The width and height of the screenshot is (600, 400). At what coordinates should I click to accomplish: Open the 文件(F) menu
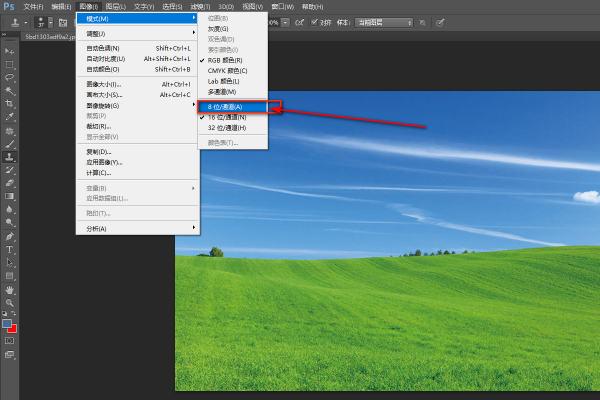coord(33,7)
